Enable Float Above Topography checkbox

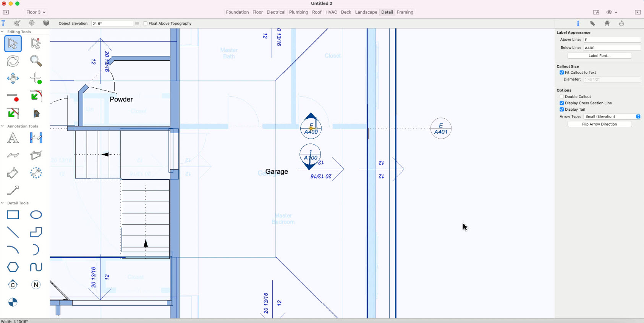pos(146,24)
